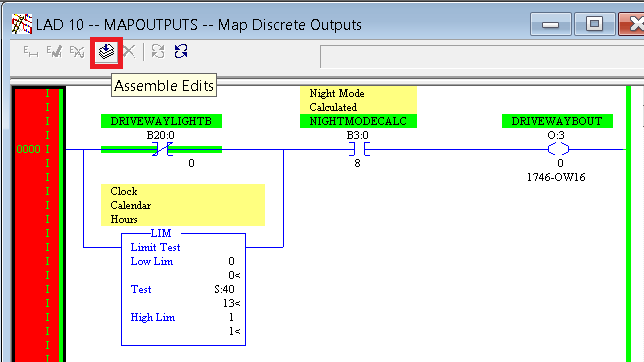Click the Night Mode Calculated description
This screenshot has height=362, width=644.
click(358, 100)
